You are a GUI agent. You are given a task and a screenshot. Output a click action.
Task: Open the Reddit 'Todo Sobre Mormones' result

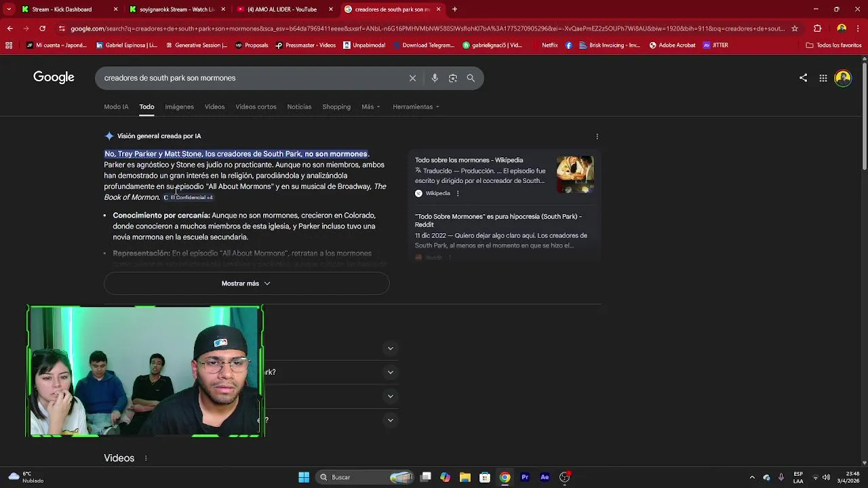click(498, 220)
